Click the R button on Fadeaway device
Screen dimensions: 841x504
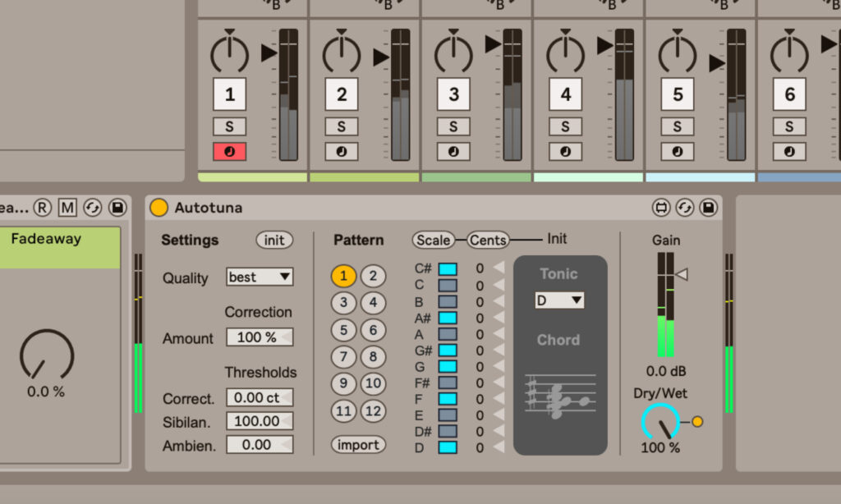coord(43,208)
